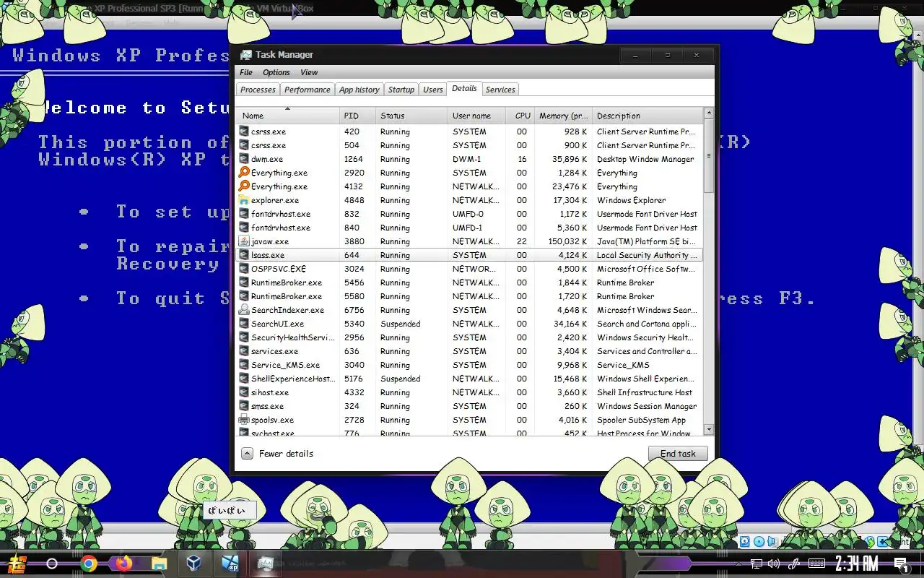Click the Task Manager title bar icon
The width and height of the screenshot is (924, 578).
(x=246, y=55)
